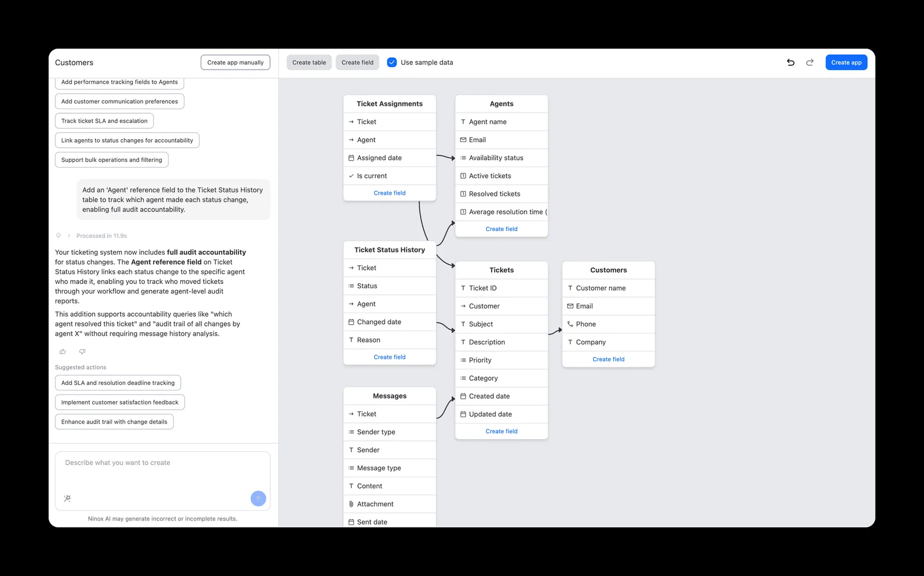Select the Company field in Customers

[609, 342]
